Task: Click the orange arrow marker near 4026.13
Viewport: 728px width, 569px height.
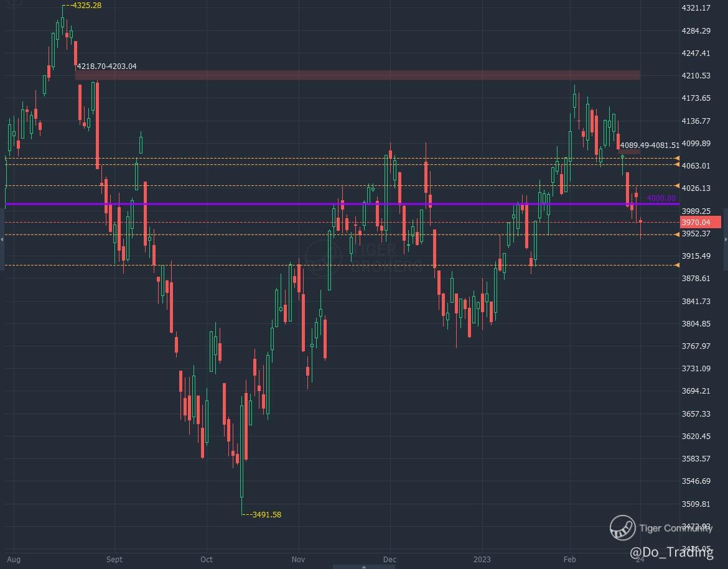Action: click(677, 186)
